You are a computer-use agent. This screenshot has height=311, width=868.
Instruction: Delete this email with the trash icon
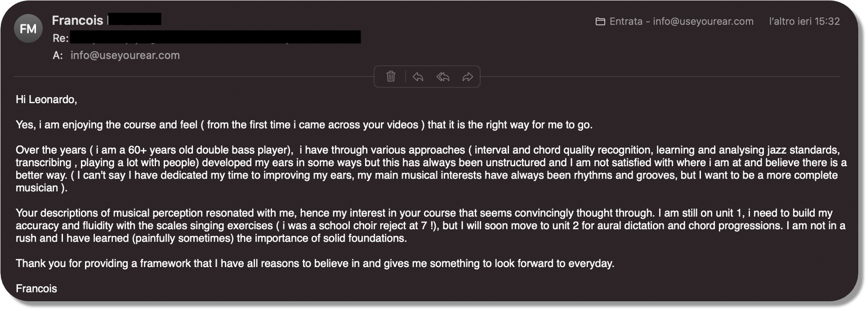pos(391,76)
